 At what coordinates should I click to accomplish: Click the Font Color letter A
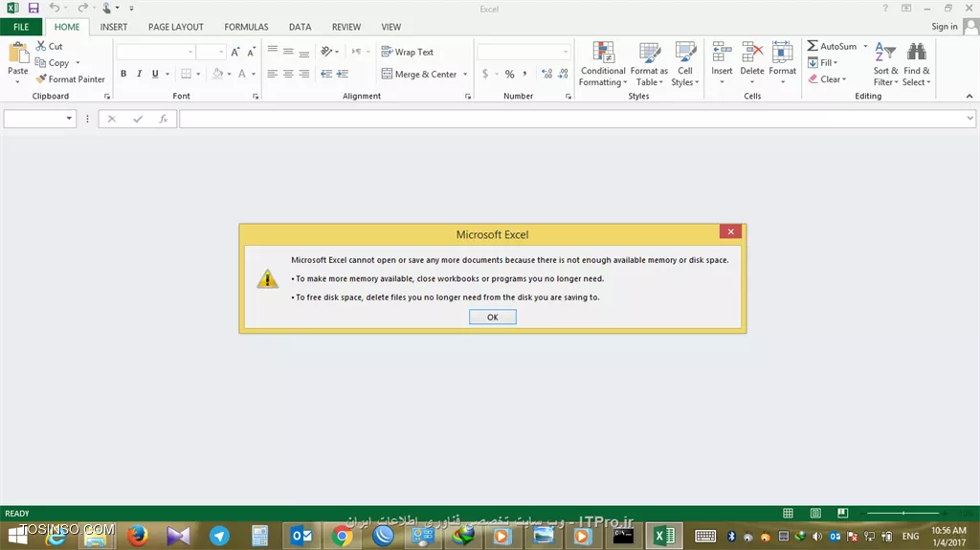tap(242, 74)
